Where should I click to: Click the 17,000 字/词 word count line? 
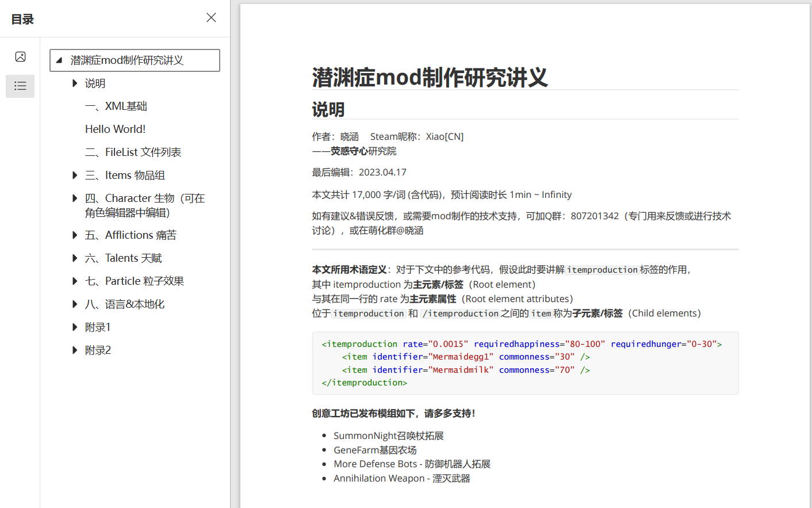click(x=442, y=195)
